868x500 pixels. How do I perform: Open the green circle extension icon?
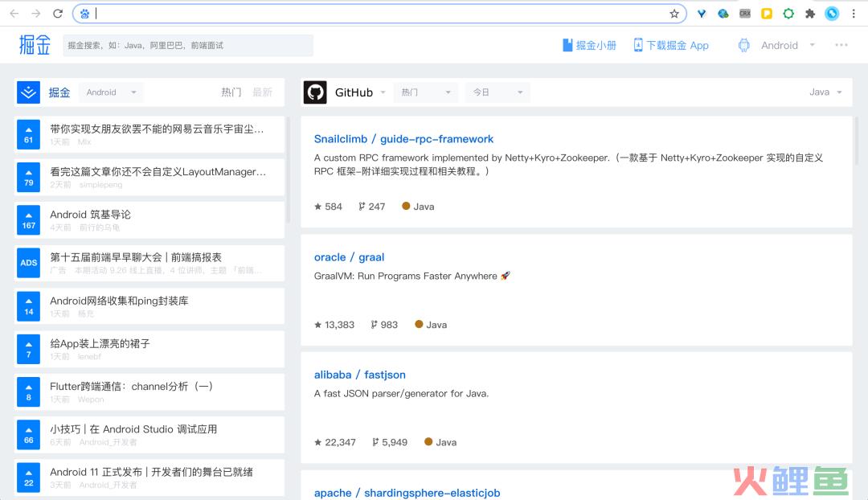[x=788, y=14]
